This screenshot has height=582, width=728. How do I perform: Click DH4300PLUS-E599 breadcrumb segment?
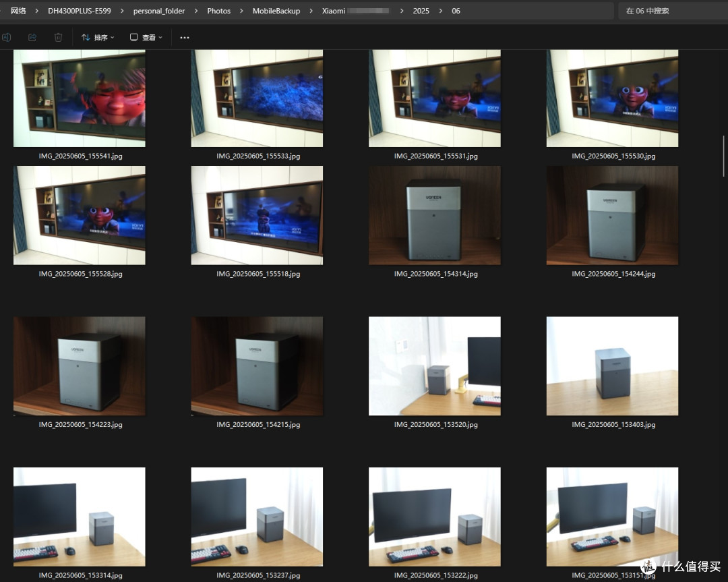click(80, 11)
